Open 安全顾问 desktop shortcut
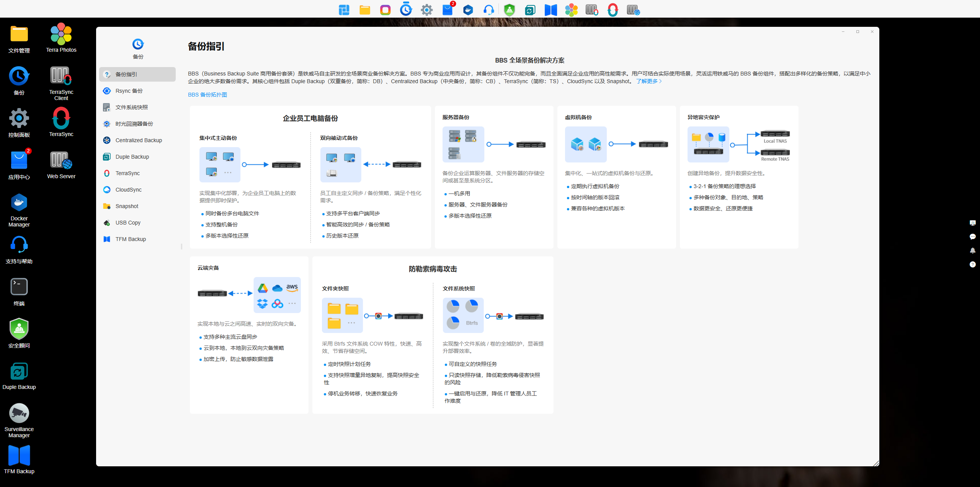The image size is (980, 487). coord(19,333)
